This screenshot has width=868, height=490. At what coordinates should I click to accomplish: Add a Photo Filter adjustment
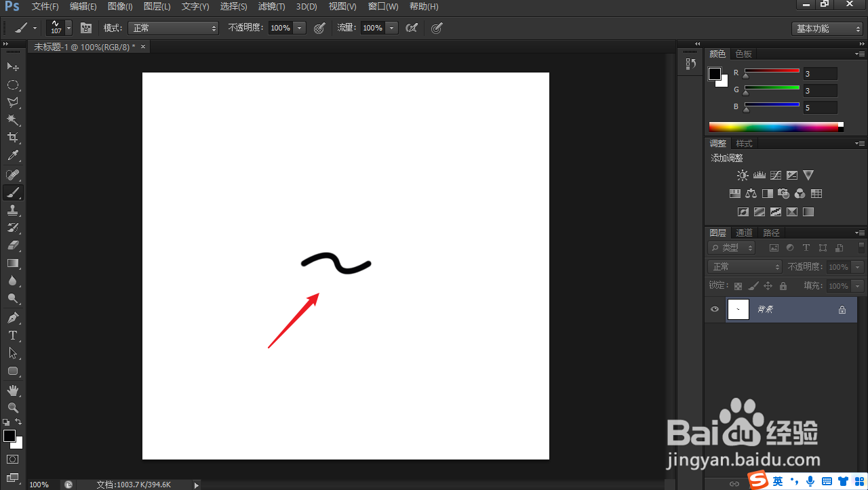783,194
